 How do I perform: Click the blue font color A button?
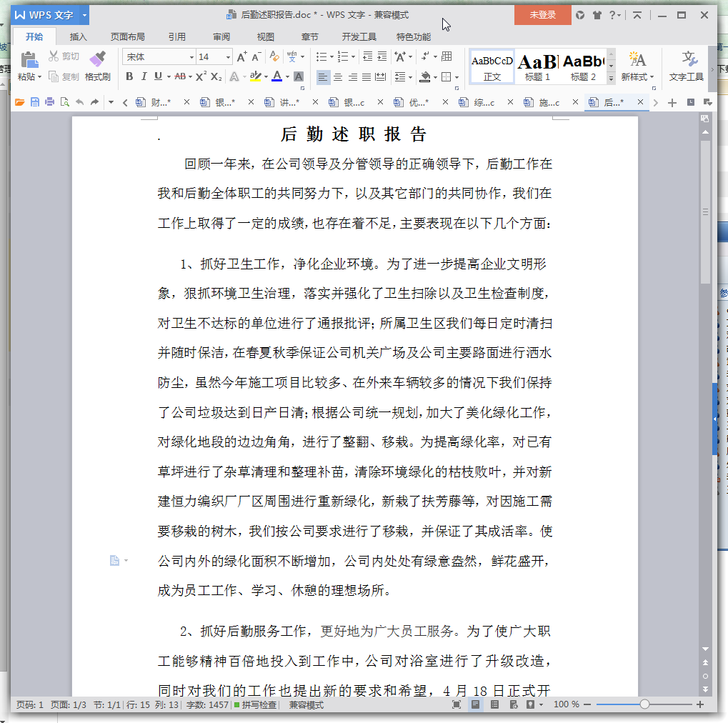click(277, 76)
